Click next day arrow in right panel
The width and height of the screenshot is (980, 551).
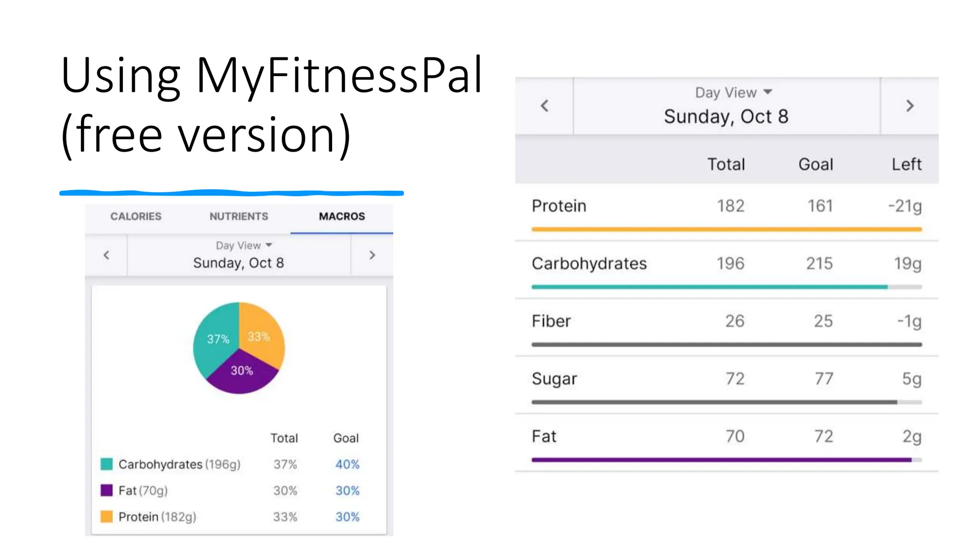(910, 106)
